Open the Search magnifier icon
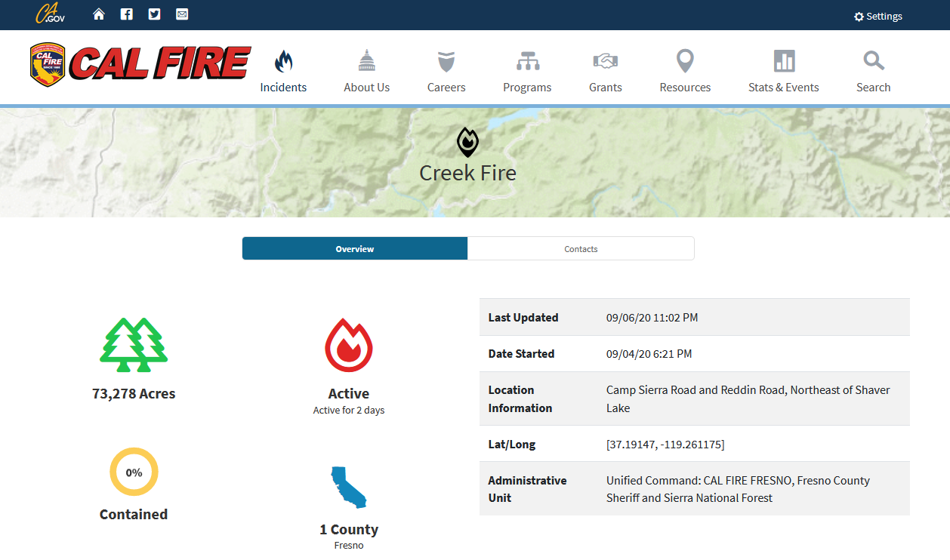This screenshot has width=950, height=560. [x=874, y=61]
